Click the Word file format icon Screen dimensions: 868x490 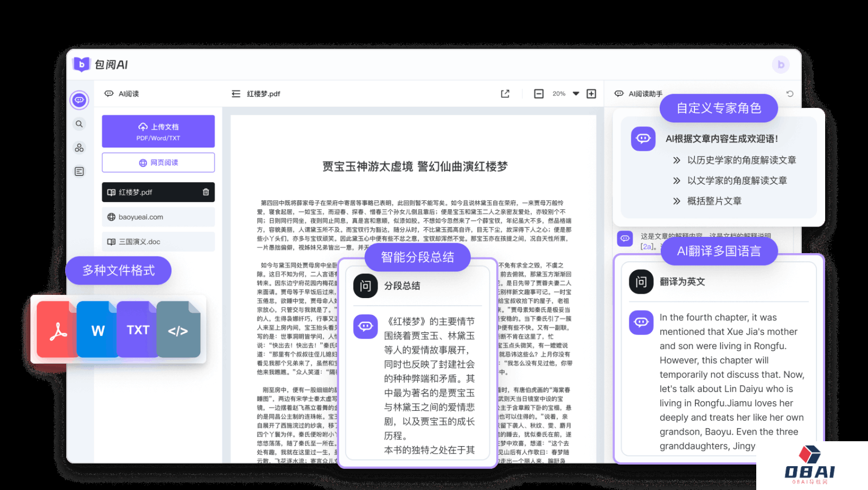[x=98, y=330]
